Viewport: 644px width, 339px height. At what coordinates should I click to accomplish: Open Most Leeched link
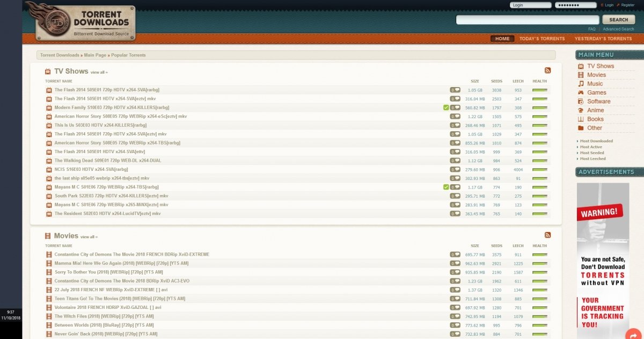[x=593, y=158]
